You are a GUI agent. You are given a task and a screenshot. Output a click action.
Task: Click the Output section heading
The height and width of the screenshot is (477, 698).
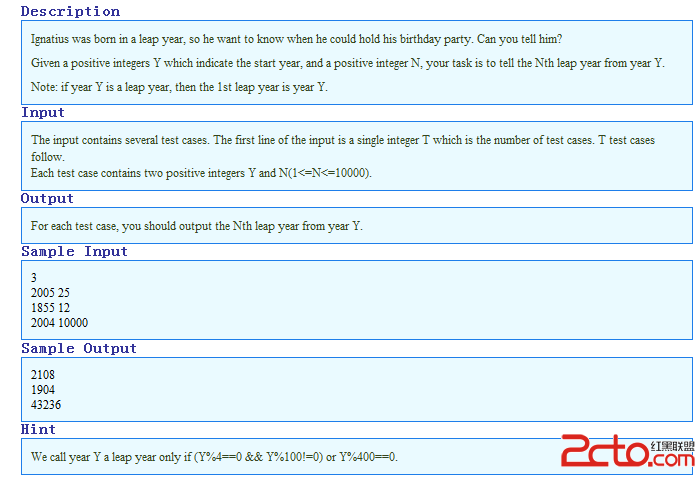click(47, 198)
